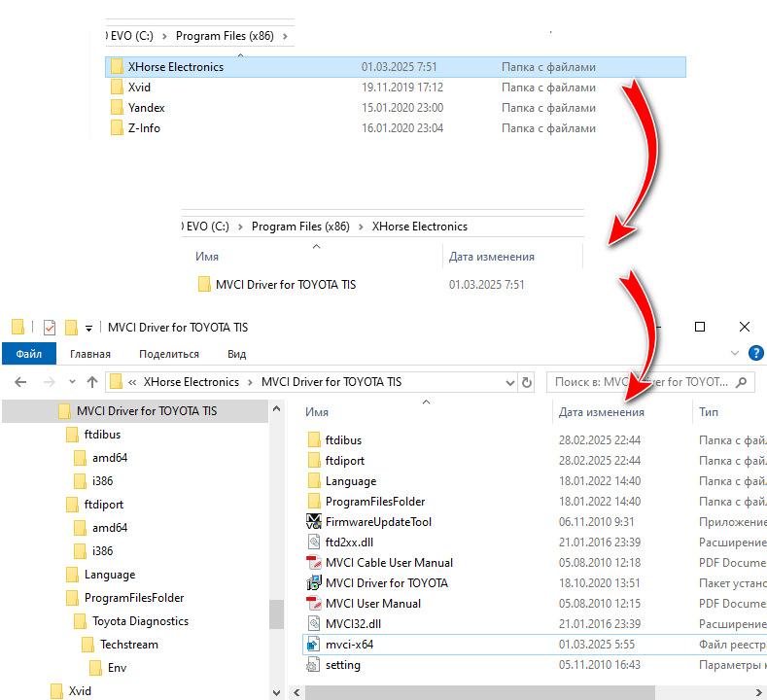Open Explorer help question mark

755,353
